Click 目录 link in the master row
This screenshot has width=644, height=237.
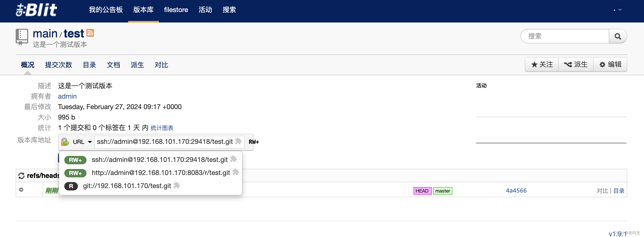pos(619,191)
